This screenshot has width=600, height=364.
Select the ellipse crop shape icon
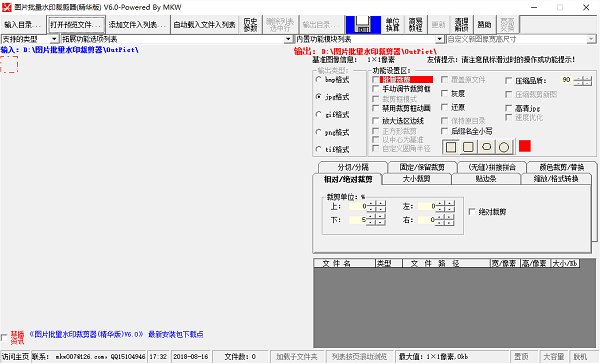486,147
